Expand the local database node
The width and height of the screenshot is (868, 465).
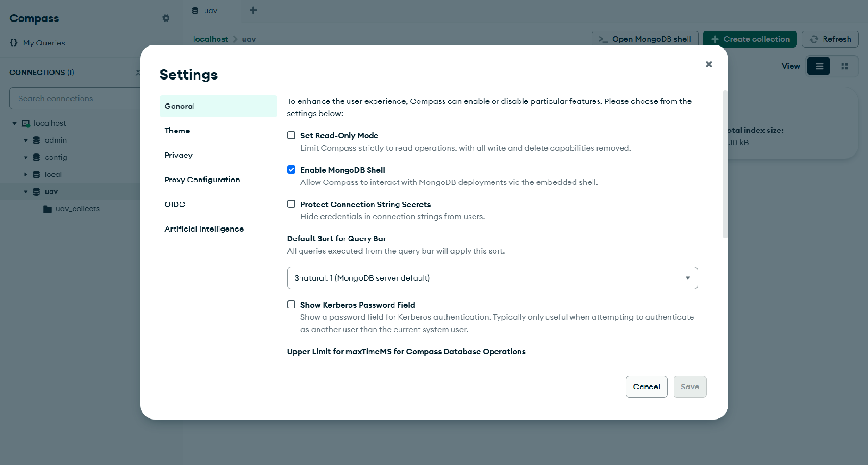[26, 174]
